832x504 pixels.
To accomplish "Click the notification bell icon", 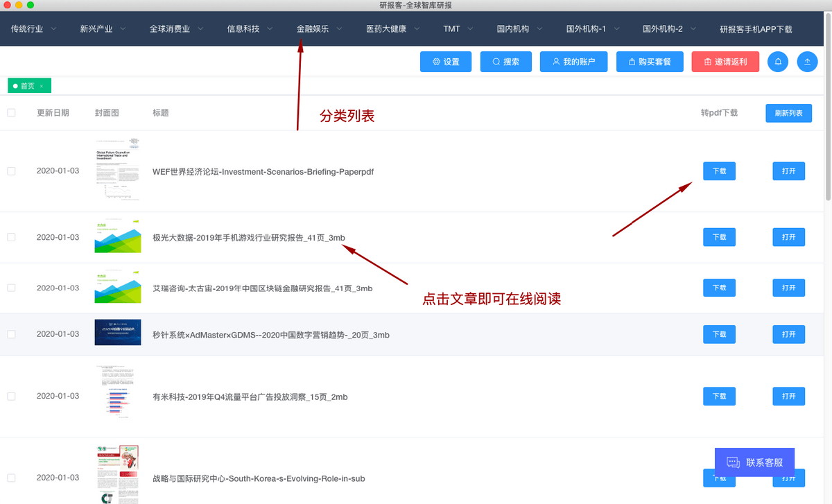I will pyautogui.click(x=778, y=62).
